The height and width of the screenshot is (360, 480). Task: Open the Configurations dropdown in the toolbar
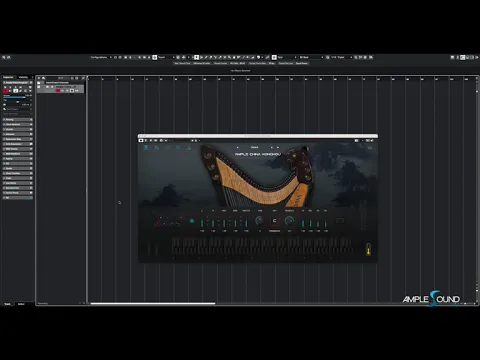[x=101, y=57]
